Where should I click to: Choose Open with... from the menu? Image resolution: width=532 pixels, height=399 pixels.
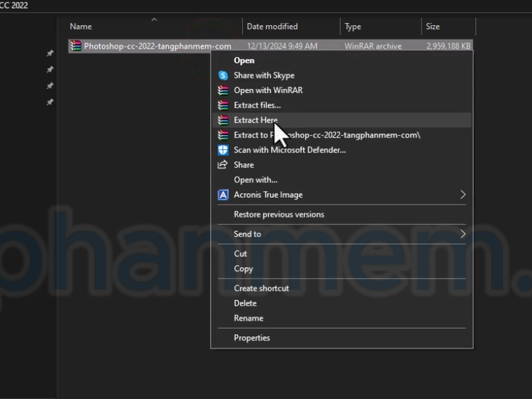coord(255,180)
